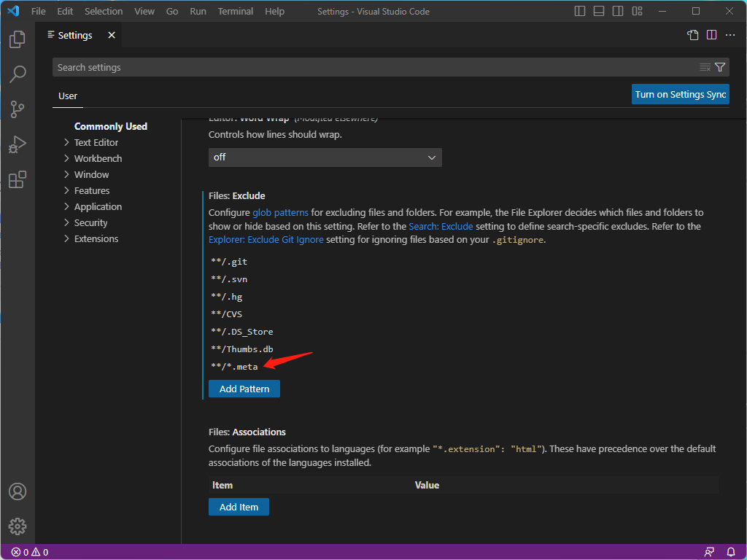Close the Settings tab
This screenshot has height=560, width=747.
112,35
